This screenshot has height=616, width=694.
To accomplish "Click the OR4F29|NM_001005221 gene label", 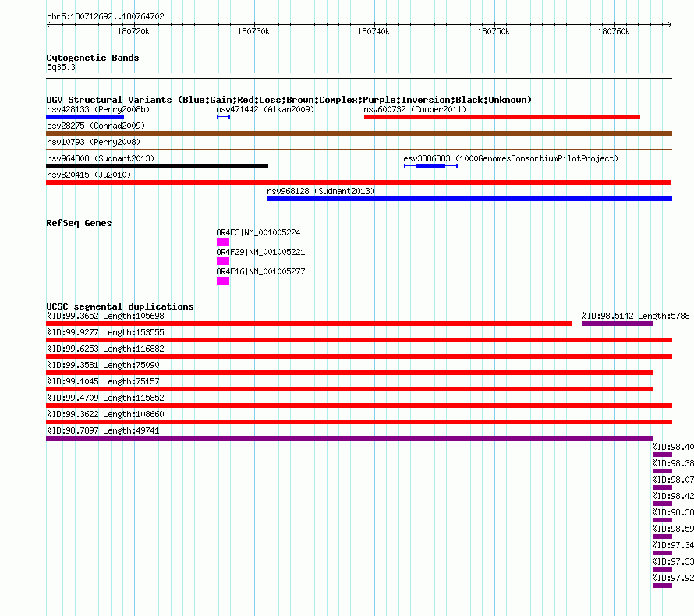I will [260, 252].
